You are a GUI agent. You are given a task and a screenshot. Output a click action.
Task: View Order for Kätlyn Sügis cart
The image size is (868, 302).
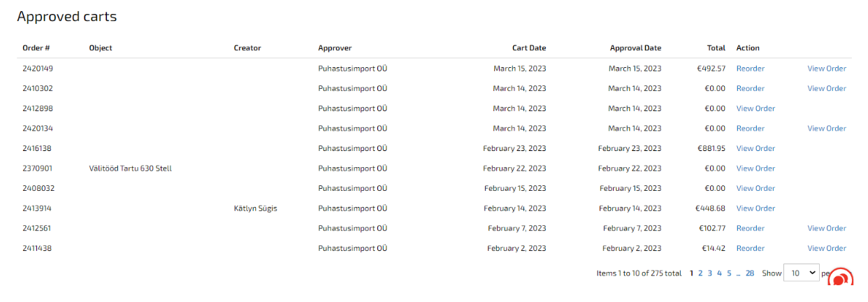[x=755, y=208]
